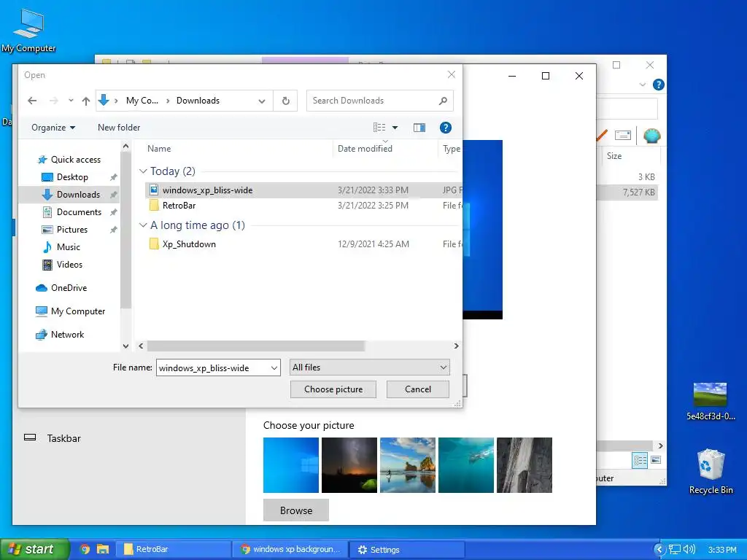The width and height of the screenshot is (747, 560).
Task: Click the horizontal scrollbar in file list
Action: coord(256,346)
